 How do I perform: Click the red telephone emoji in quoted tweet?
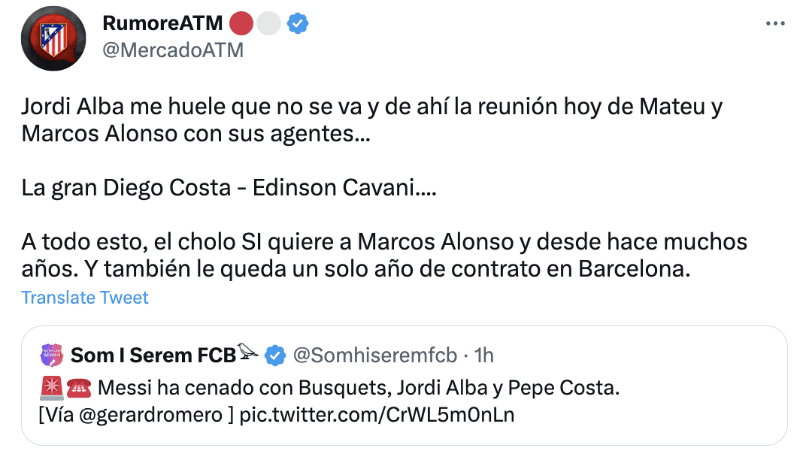coord(79,388)
